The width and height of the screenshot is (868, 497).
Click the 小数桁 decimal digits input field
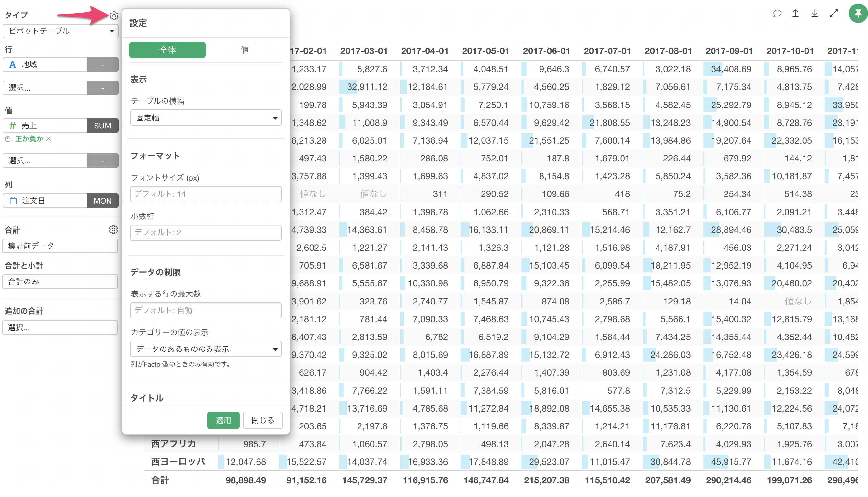click(x=206, y=233)
